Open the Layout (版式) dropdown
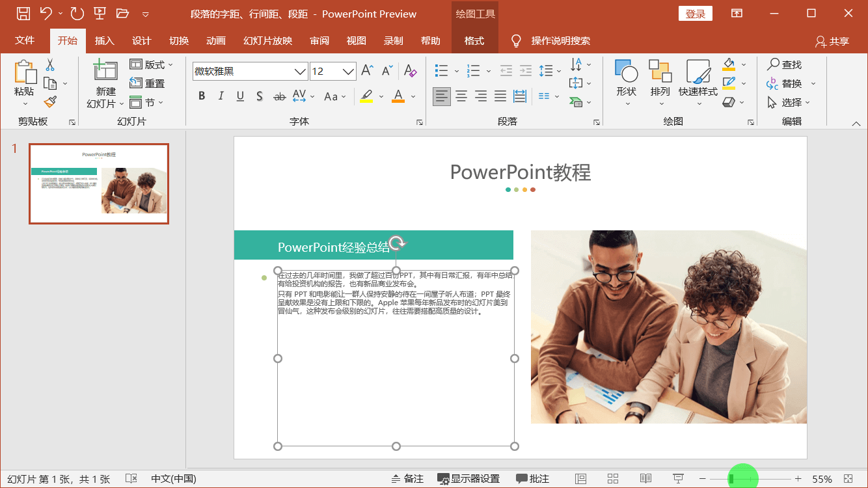Viewport: 868px width, 488px height. [x=152, y=64]
